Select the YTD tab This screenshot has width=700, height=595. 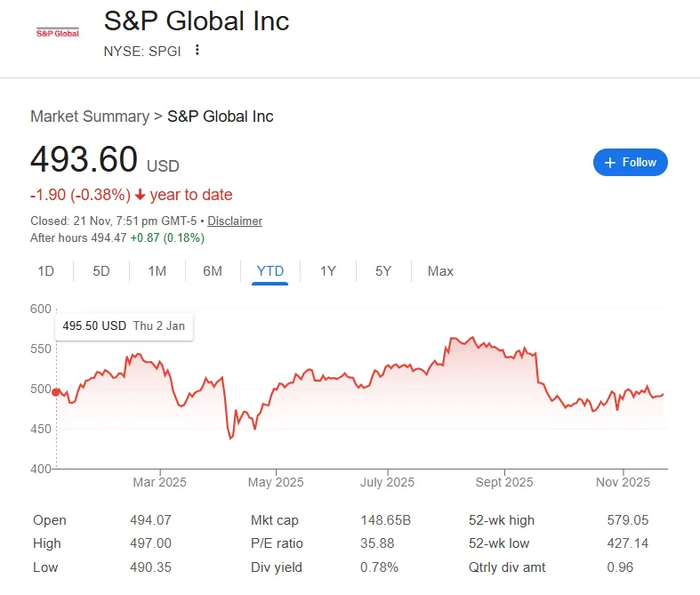coord(270,271)
